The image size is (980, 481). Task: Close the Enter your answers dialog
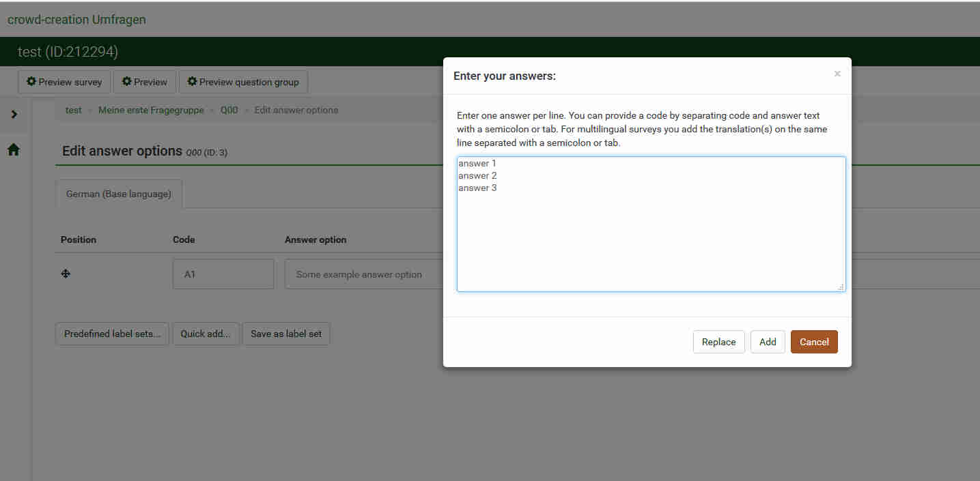[x=837, y=74]
